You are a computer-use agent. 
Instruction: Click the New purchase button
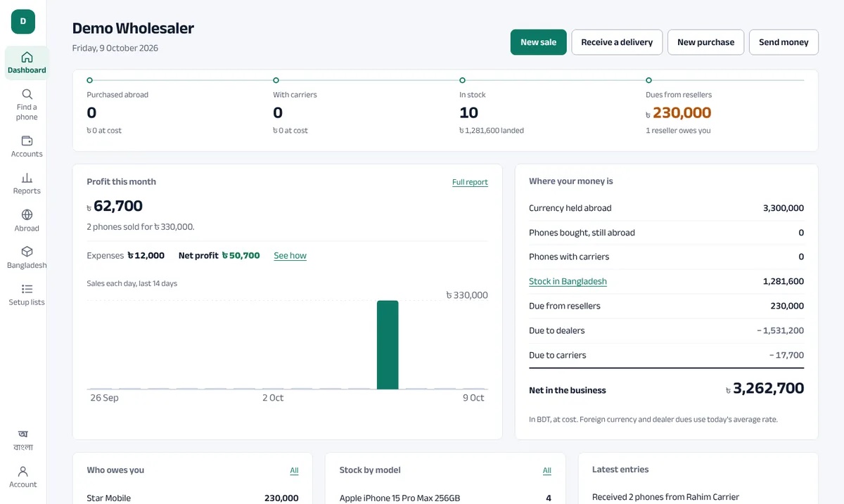[705, 42]
